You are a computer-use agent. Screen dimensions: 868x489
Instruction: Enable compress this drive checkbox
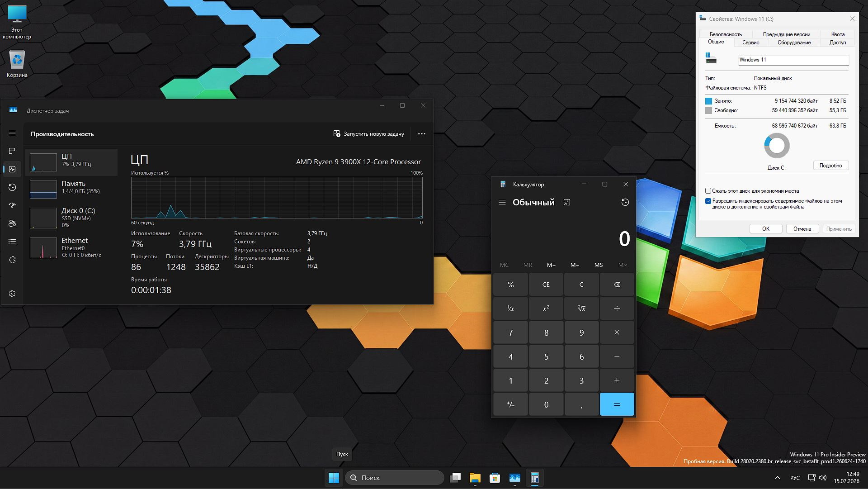pos(708,191)
